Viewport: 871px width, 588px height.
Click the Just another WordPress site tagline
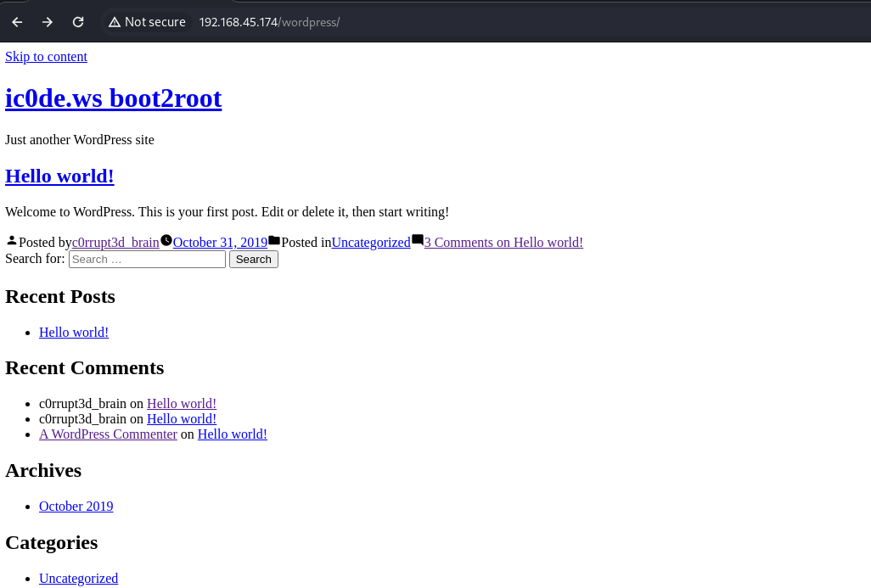tap(80, 140)
